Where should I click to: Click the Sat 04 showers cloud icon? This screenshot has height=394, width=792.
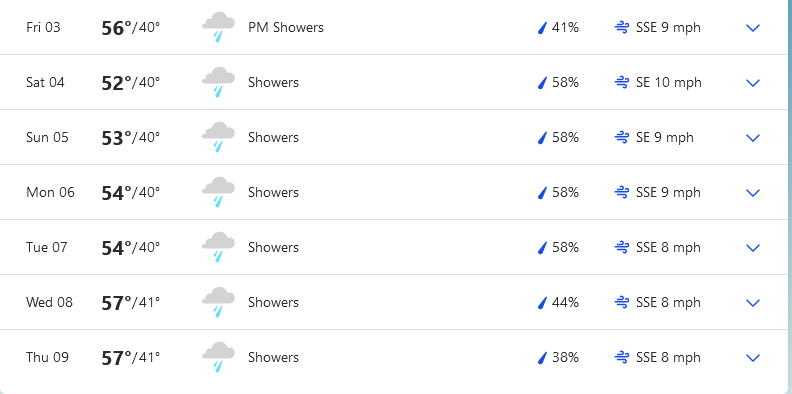click(218, 82)
